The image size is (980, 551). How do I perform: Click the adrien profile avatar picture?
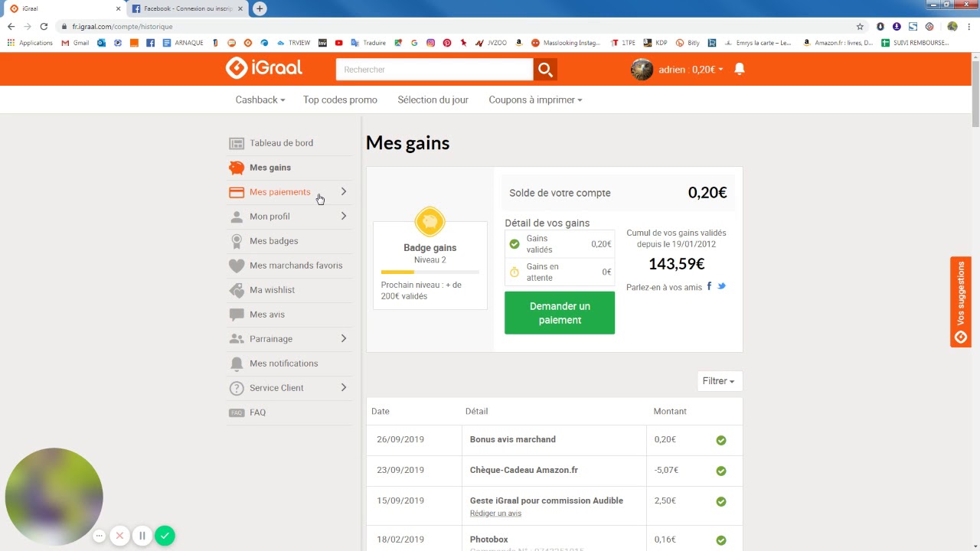642,69
